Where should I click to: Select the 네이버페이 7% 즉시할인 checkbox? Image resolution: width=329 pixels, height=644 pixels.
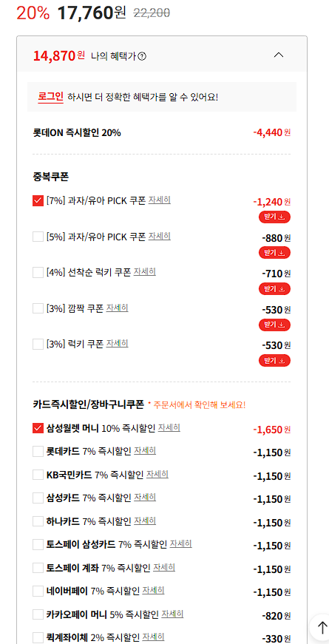(x=38, y=592)
